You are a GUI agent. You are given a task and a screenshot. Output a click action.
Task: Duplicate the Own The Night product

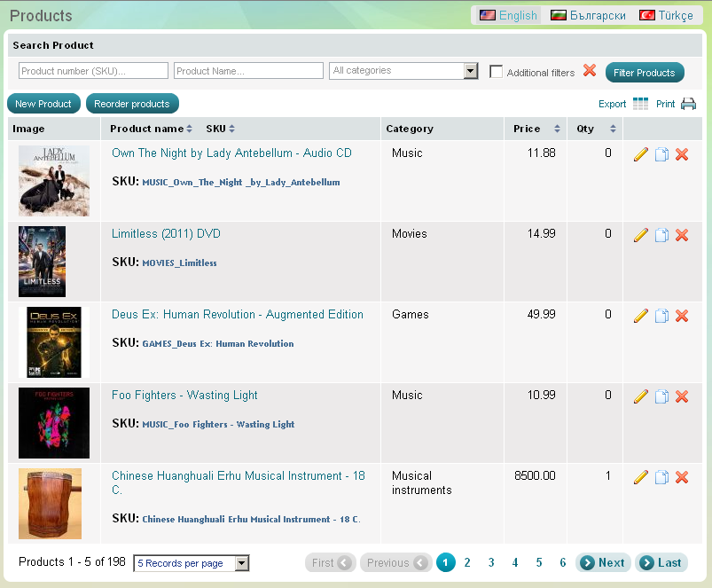coord(661,154)
